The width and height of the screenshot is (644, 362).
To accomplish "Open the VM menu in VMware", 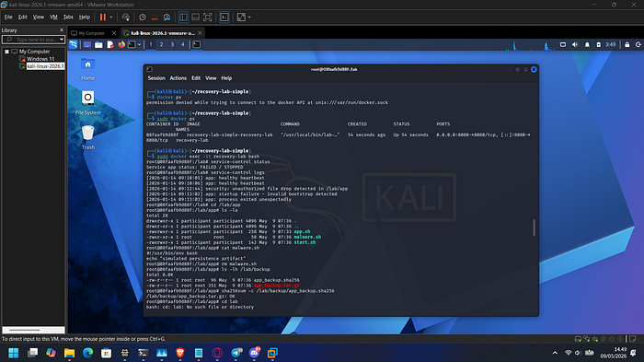I will click(53, 18).
